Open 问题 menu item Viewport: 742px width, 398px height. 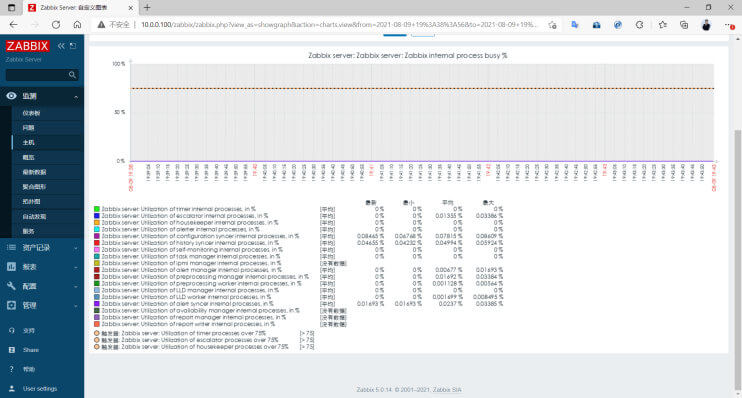pyautogui.click(x=28, y=128)
